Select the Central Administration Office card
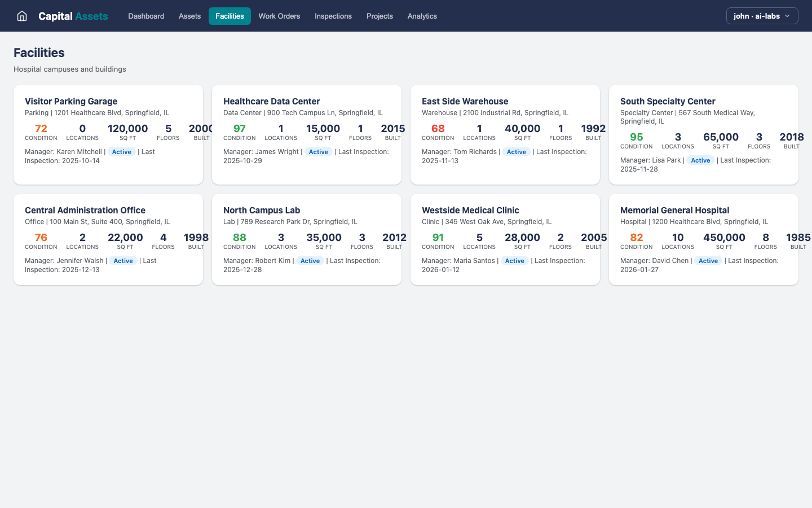The height and width of the screenshot is (508, 812). pos(108,238)
